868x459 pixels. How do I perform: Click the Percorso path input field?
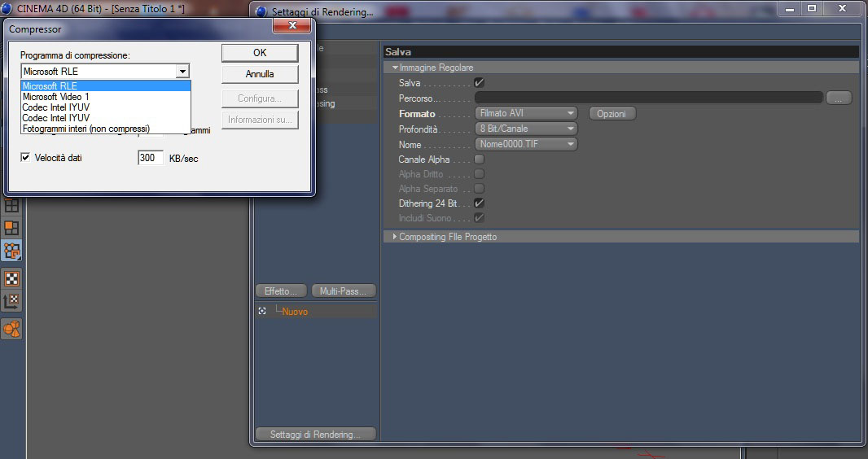pos(649,98)
